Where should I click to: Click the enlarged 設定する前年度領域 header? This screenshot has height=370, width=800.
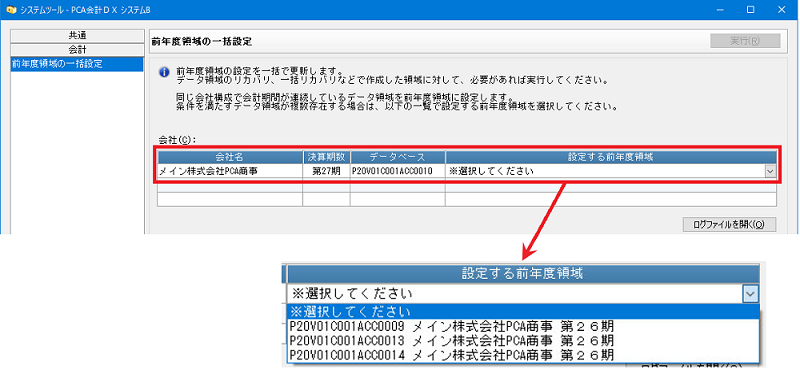(523, 274)
